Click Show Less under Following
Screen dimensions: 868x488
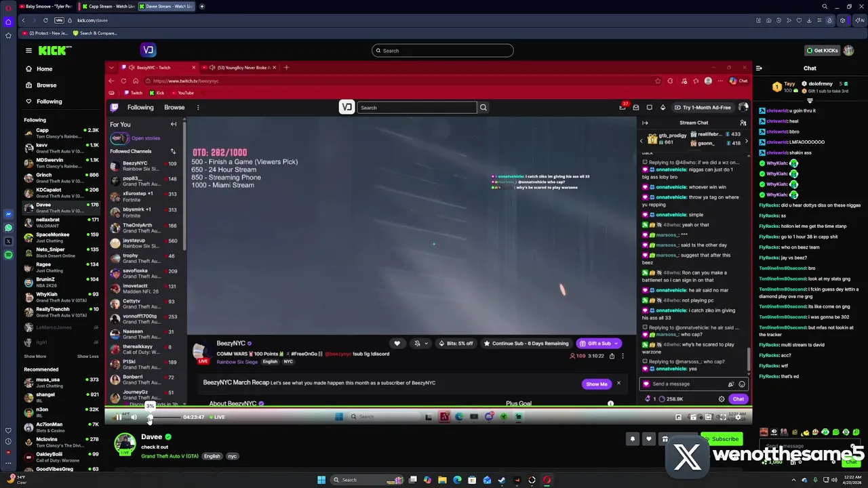tap(87, 356)
